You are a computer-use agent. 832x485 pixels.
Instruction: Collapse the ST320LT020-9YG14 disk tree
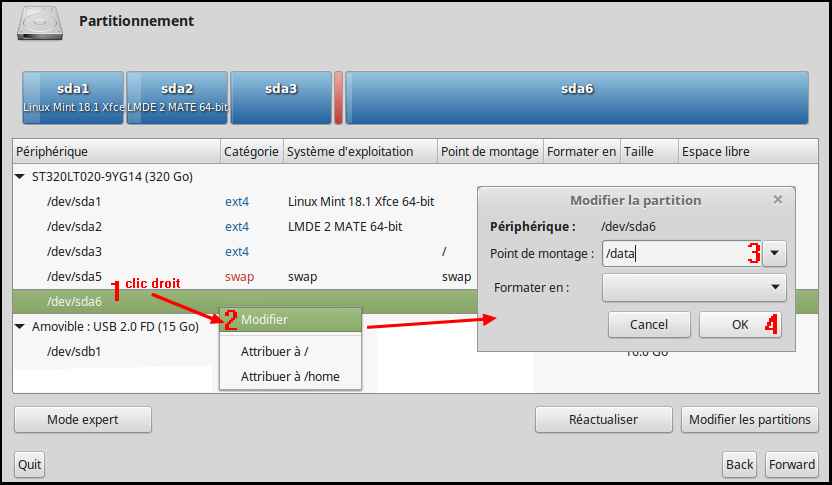point(21,177)
